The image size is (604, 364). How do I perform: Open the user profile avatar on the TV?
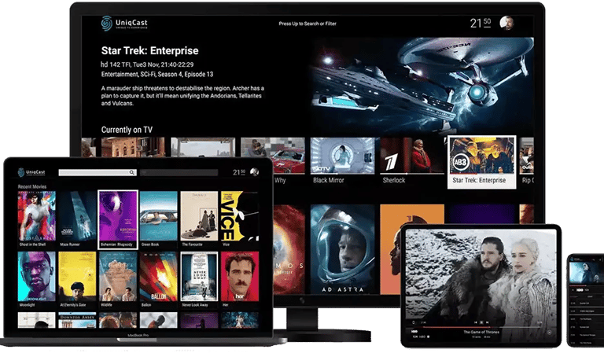click(x=506, y=23)
